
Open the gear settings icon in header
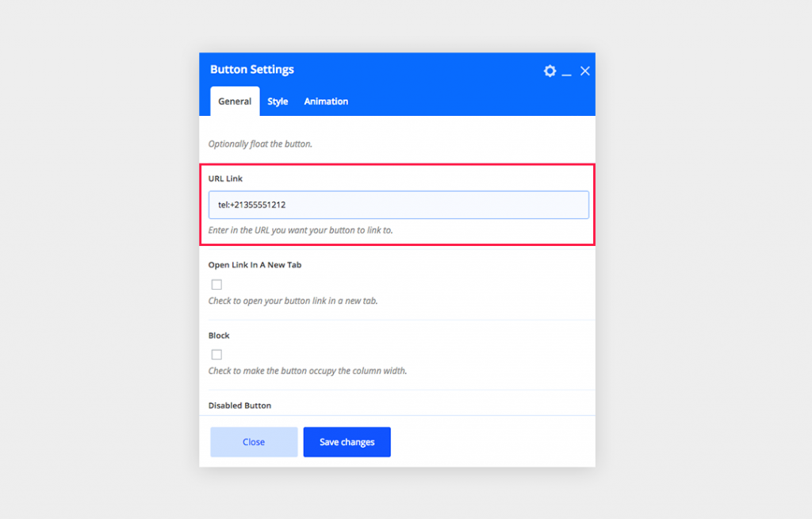coord(550,71)
